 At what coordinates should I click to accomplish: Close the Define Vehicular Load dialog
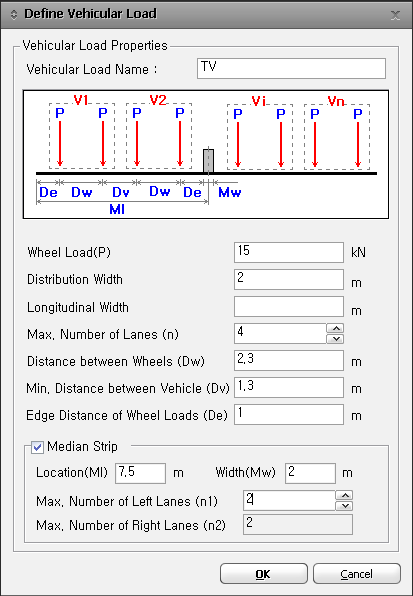[x=396, y=15]
